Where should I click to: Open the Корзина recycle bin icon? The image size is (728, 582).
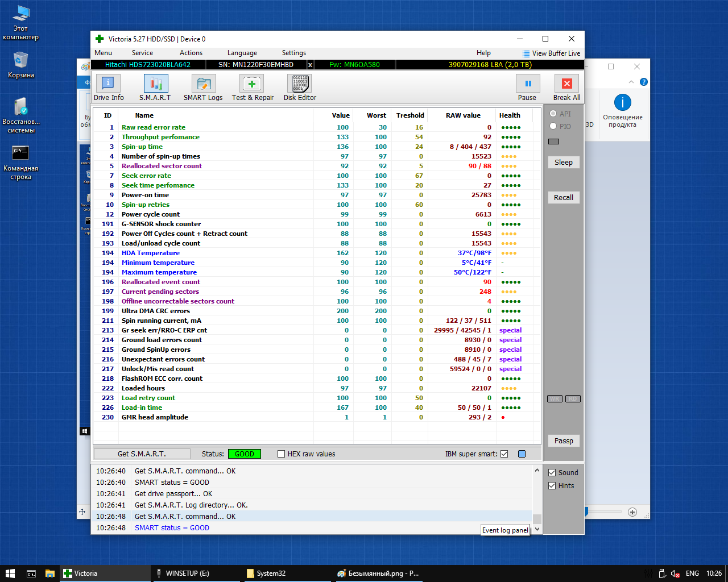(21, 65)
